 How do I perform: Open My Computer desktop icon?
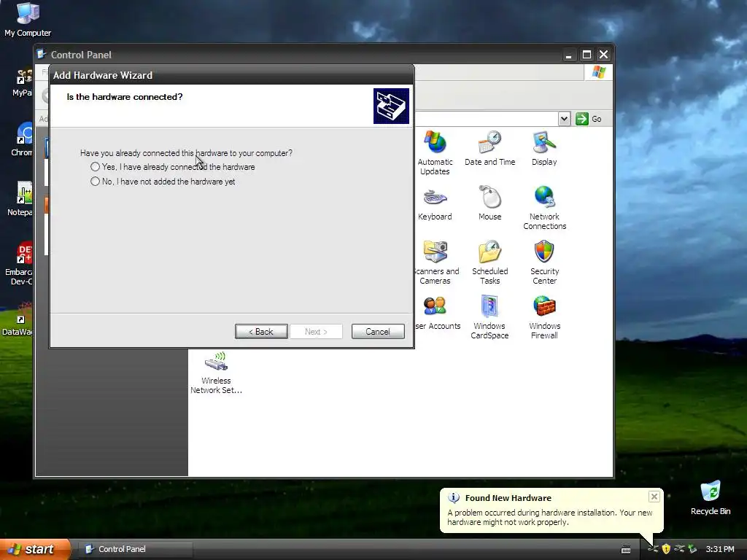coord(28,20)
